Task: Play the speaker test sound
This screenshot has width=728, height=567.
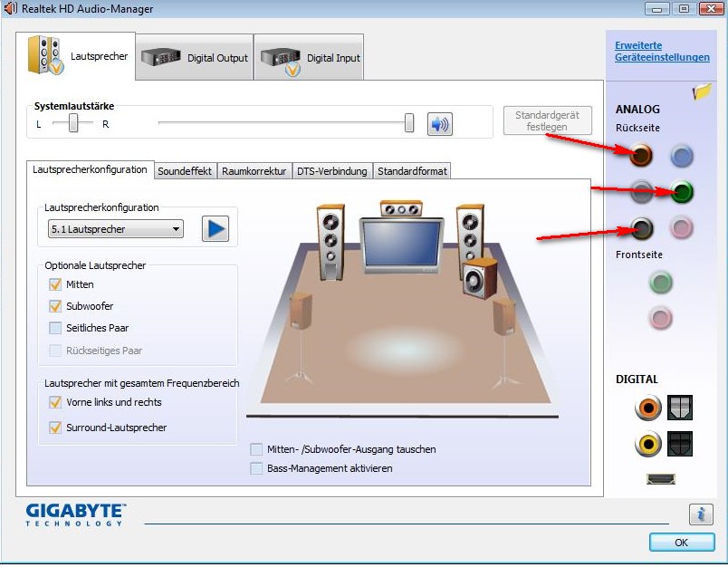Action: [x=216, y=229]
